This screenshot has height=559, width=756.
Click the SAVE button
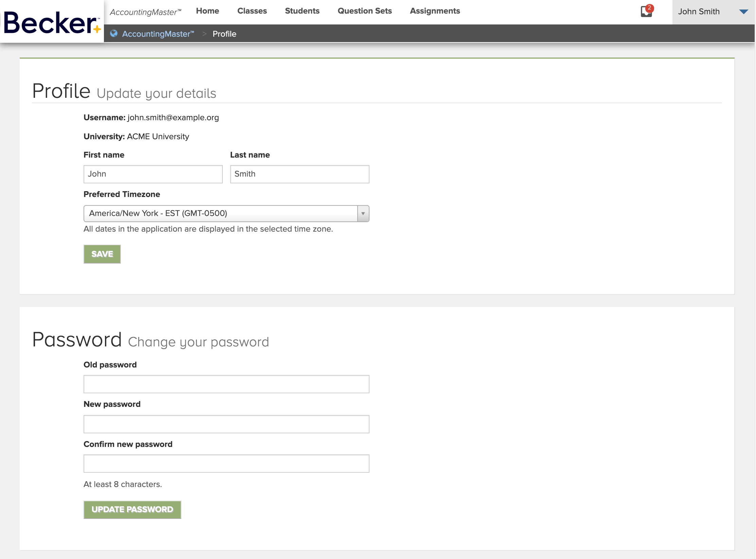click(102, 254)
